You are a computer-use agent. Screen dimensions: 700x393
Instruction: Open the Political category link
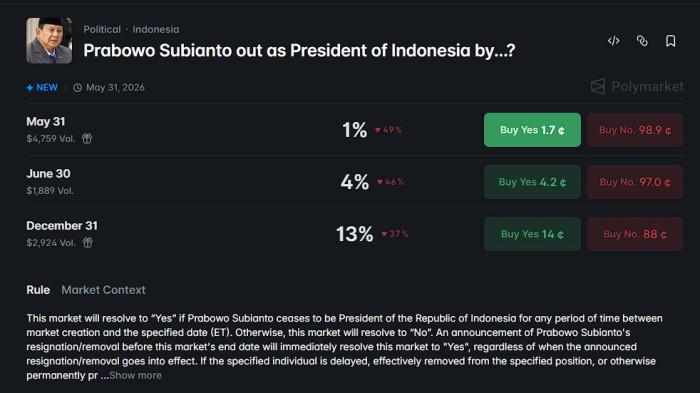pos(102,29)
